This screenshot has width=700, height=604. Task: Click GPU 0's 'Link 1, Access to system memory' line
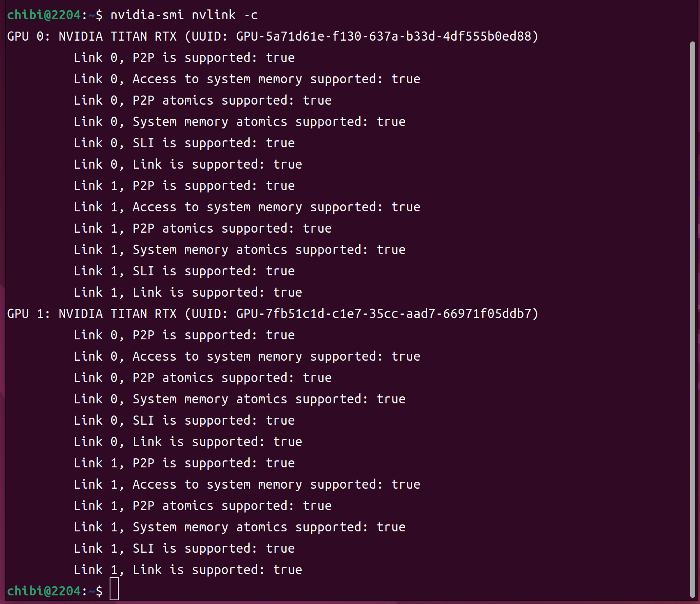[247, 207]
